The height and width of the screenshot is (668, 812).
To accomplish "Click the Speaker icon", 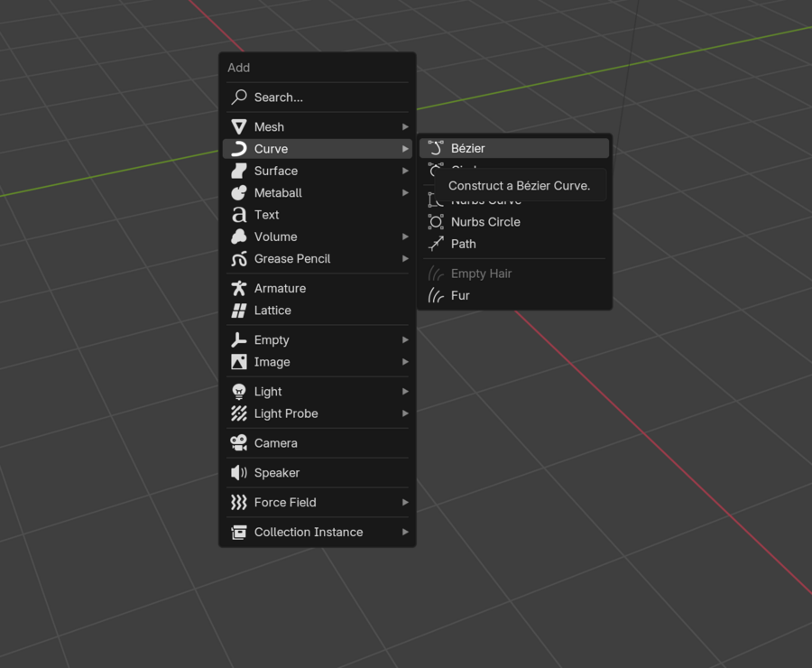I will 239,473.
